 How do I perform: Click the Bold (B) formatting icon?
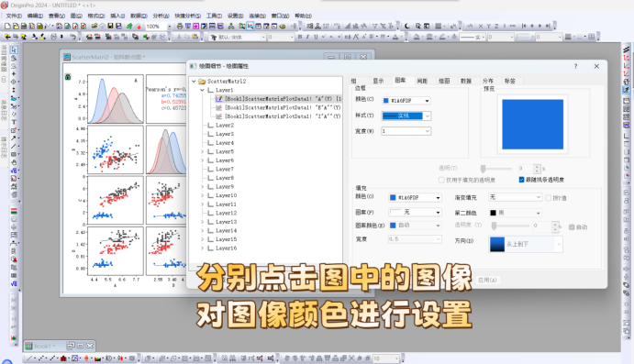[300, 37]
